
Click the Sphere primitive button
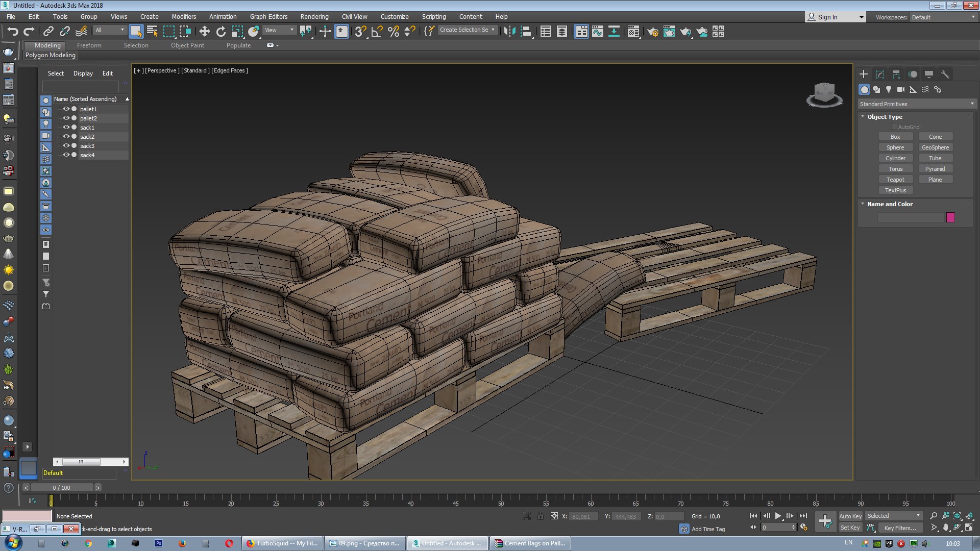pyautogui.click(x=895, y=147)
